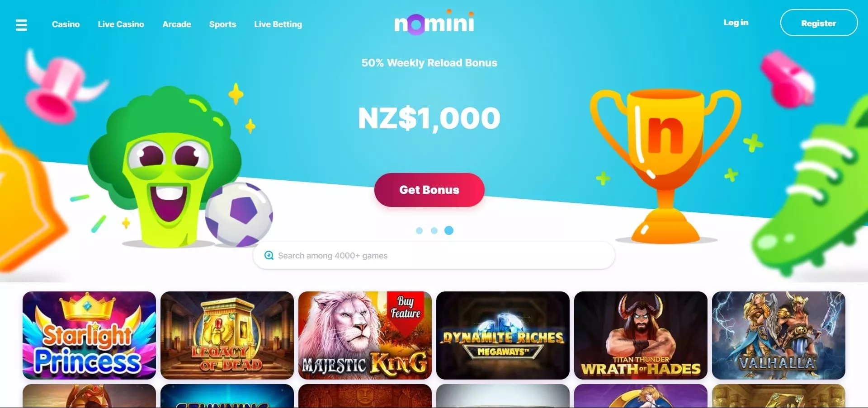868x408 pixels.
Task: Open the Casino menu item
Action: 66,24
